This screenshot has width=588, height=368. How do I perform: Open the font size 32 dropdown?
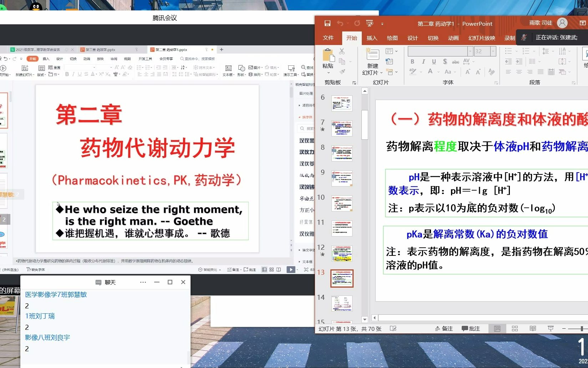(x=493, y=51)
